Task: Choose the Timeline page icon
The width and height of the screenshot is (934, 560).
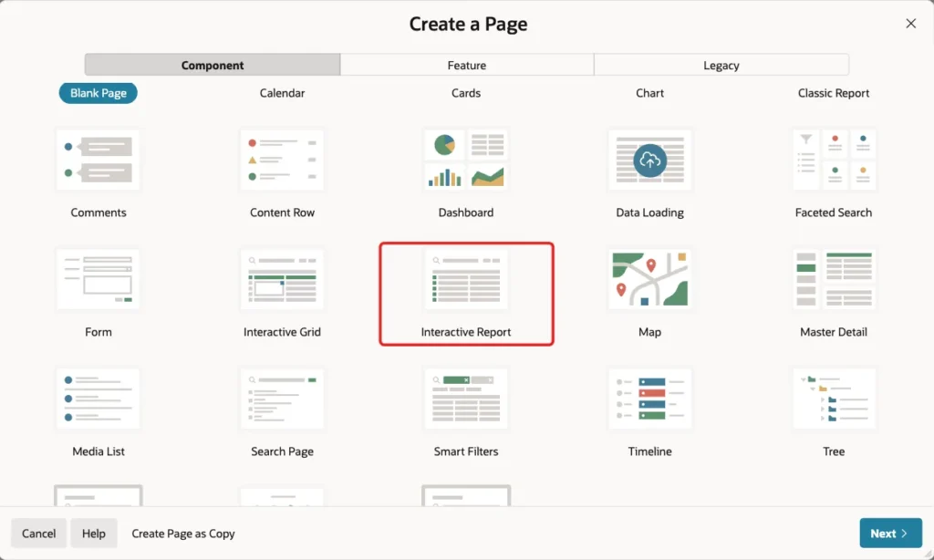Action: (649, 399)
